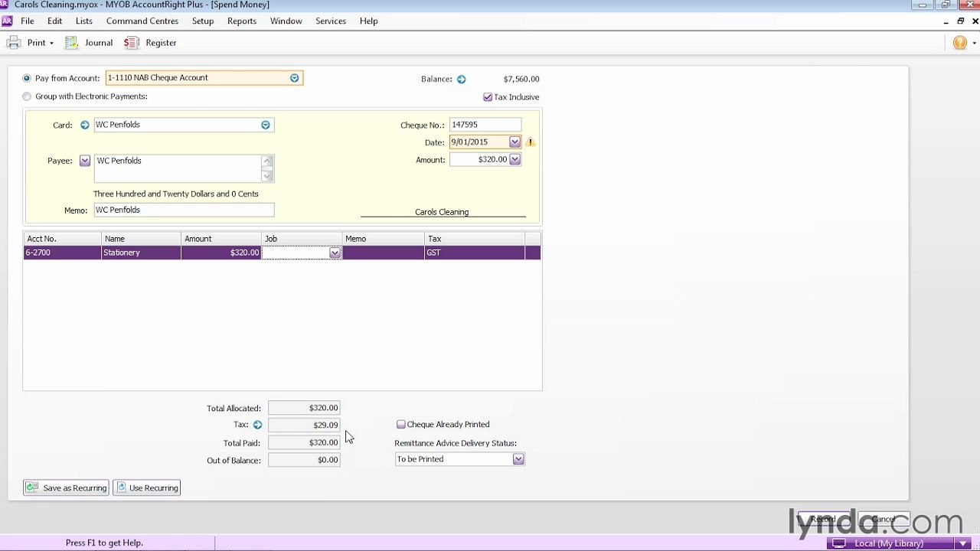Click the Dropdown arrow at far right of toolbar
The width and height of the screenshot is (980, 551).
point(974,43)
